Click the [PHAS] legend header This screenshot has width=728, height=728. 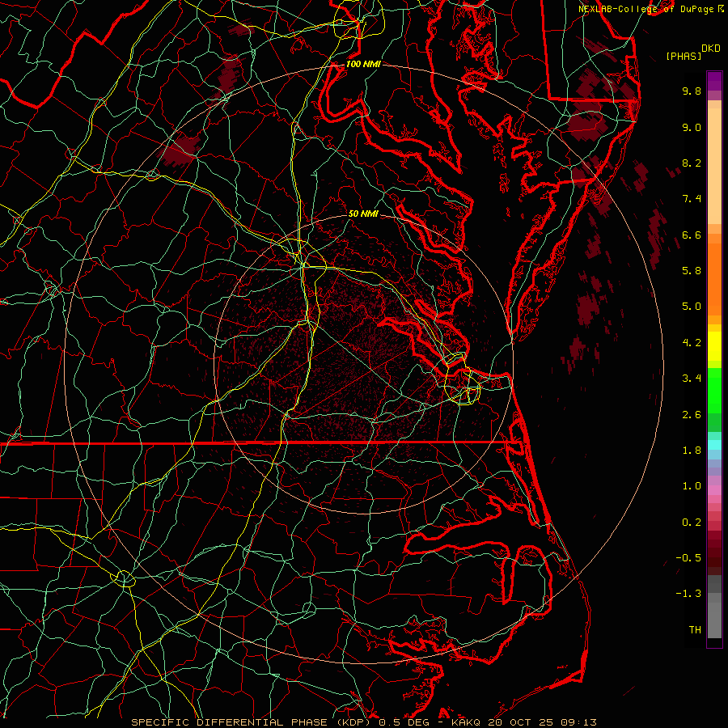click(684, 57)
